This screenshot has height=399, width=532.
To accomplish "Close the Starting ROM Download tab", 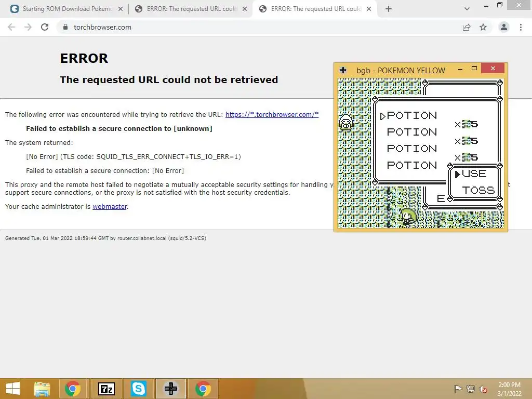I will (121, 9).
